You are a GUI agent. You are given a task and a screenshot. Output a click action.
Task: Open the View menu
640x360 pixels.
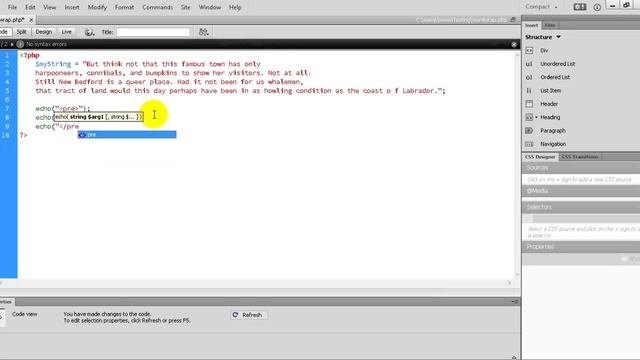49,7
